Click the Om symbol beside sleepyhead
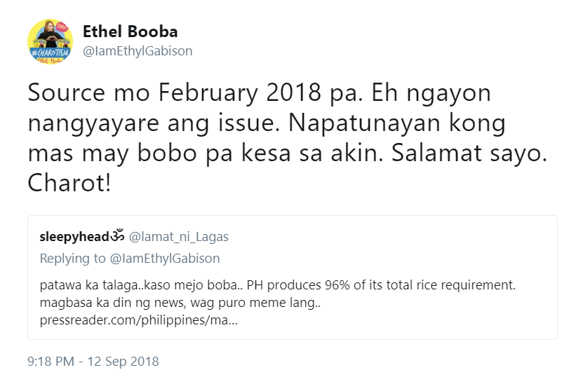 (x=116, y=237)
